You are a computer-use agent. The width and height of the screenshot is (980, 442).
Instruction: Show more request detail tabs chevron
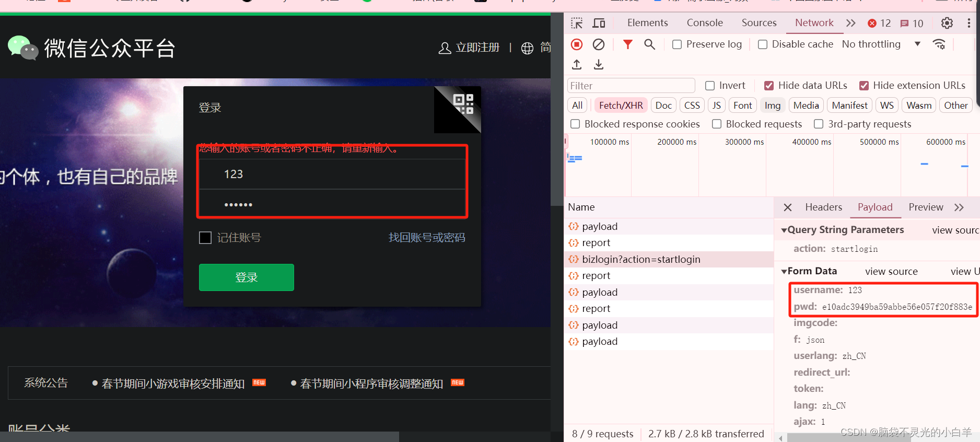coord(959,207)
